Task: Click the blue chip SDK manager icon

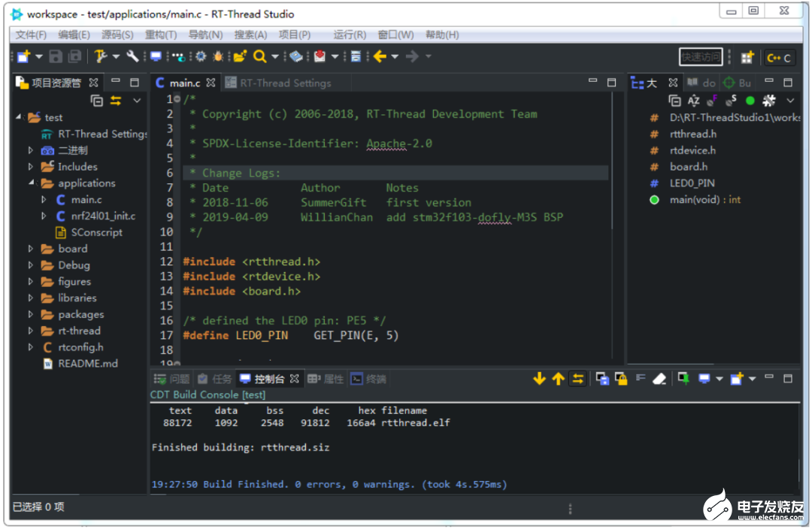Action: tap(296, 56)
